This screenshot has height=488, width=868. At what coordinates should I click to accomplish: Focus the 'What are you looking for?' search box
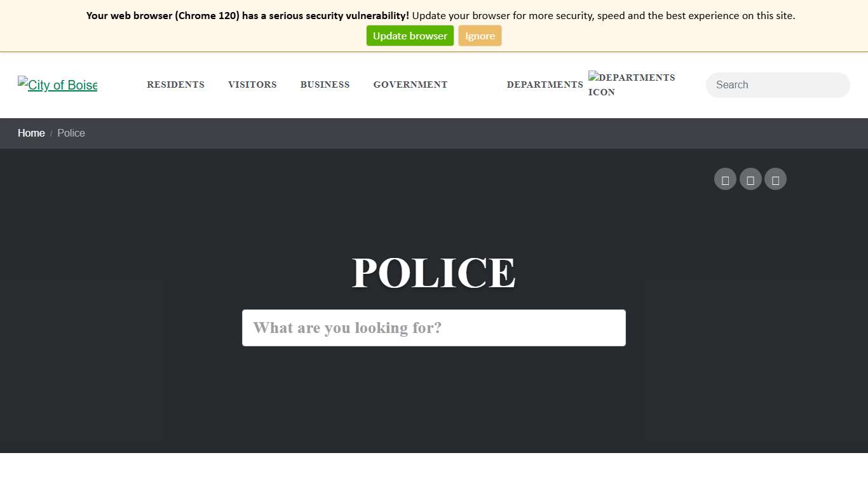(434, 327)
